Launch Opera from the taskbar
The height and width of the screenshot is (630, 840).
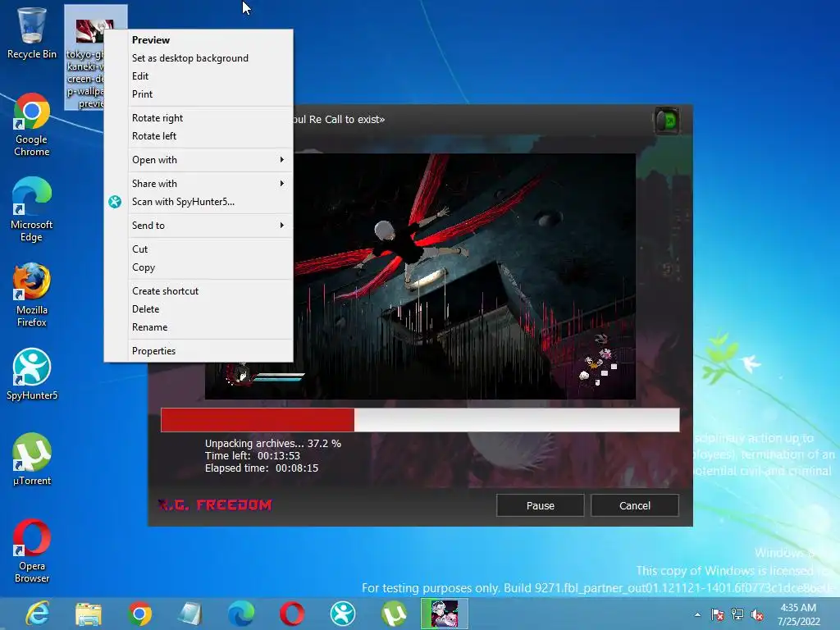[x=292, y=614]
